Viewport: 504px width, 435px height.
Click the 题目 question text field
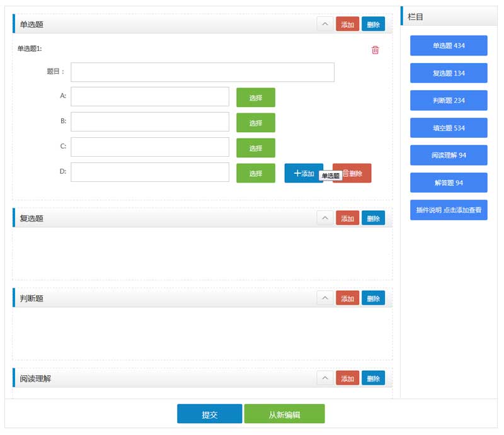(x=202, y=72)
